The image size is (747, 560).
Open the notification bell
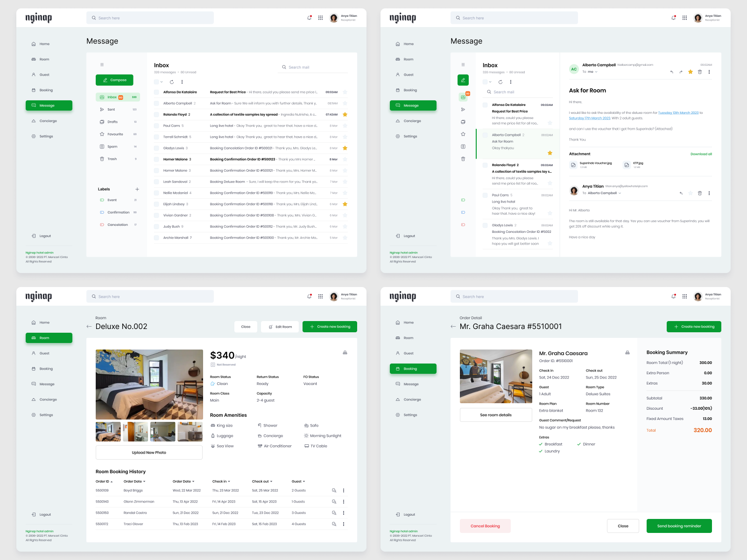309,18
